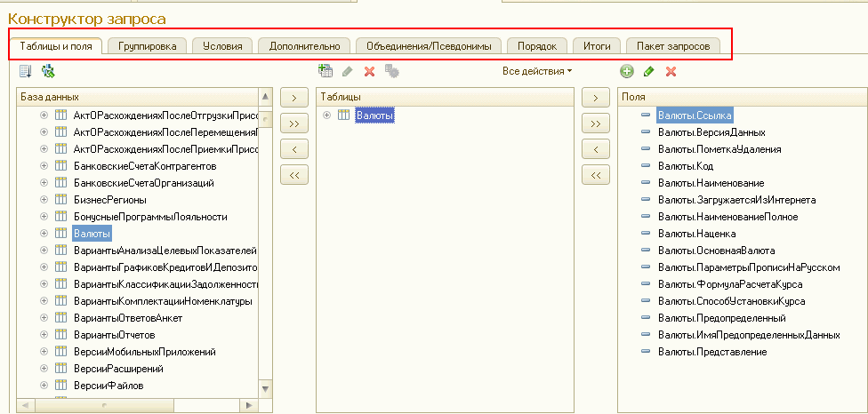
Task: Select the Валюты.НаименованиеПолное field
Action: [x=728, y=217]
